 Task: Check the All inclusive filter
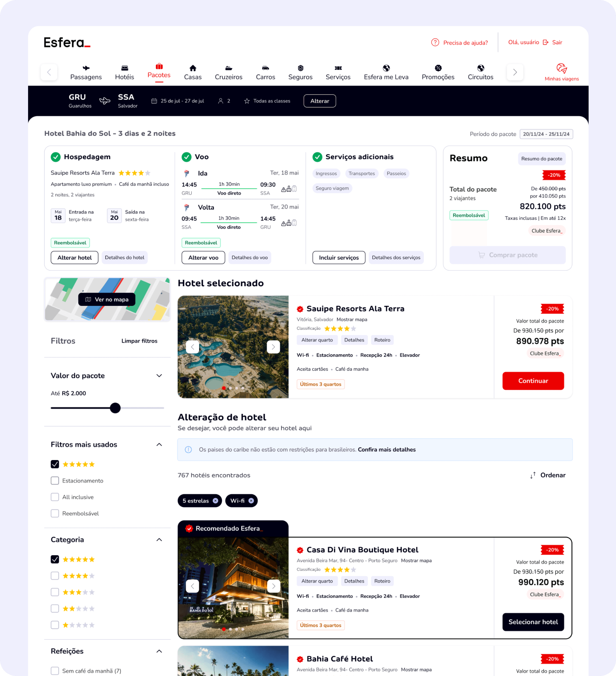pyautogui.click(x=55, y=497)
